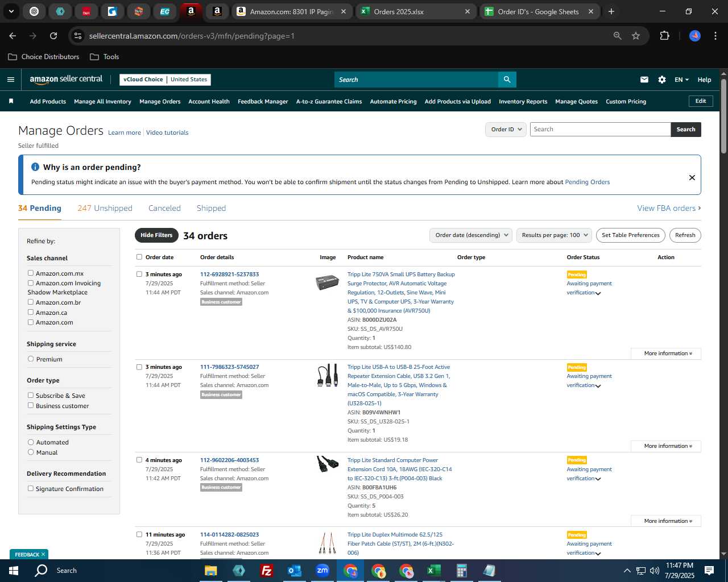Bookmark this page with star icon
Screen dimensions: 728x582
click(636, 36)
